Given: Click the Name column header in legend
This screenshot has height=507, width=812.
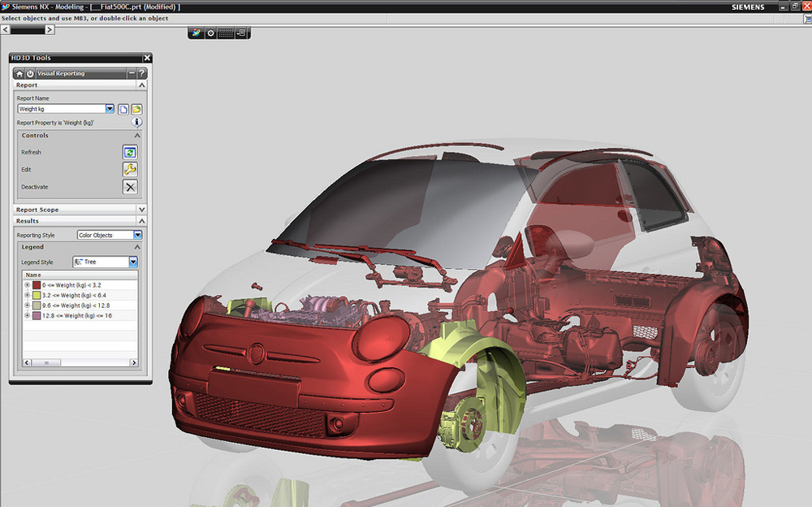Looking at the screenshot, I should click(80, 275).
